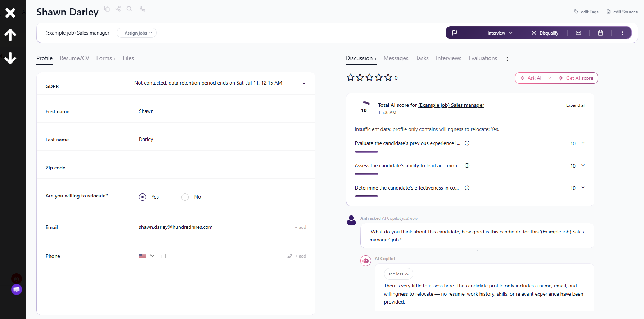Click the email shawn.darley@hundredhires.com
This screenshot has width=644, height=319.
(x=176, y=227)
